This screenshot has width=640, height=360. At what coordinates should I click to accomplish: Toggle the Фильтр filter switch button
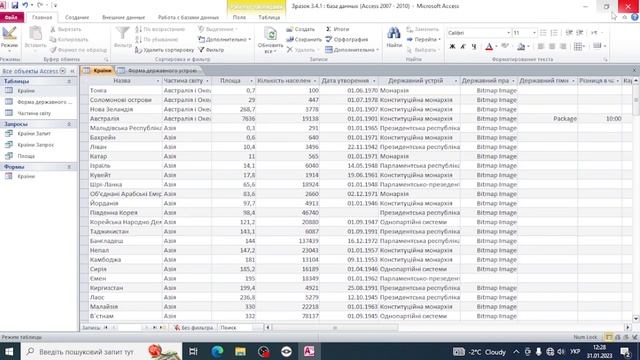[x=211, y=50]
